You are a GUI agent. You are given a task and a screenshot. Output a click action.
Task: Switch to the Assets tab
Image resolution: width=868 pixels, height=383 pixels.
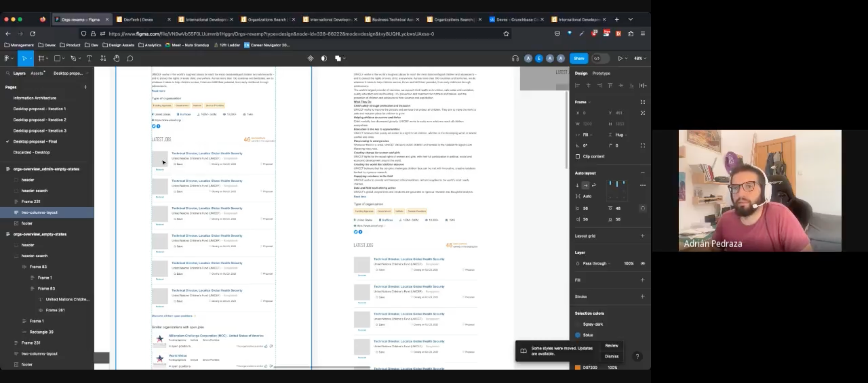pos(37,74)
